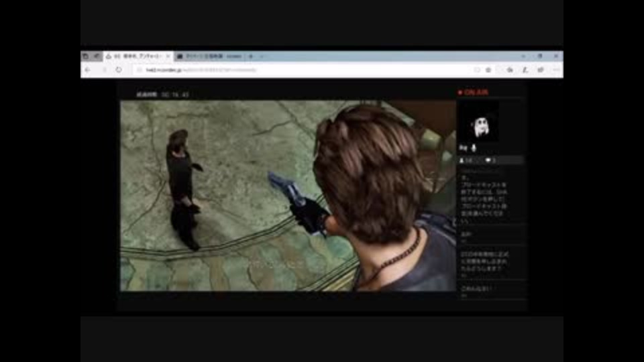Click the live gameplay video player
This screenshot has width=644, height=362.
coord(288,196)
